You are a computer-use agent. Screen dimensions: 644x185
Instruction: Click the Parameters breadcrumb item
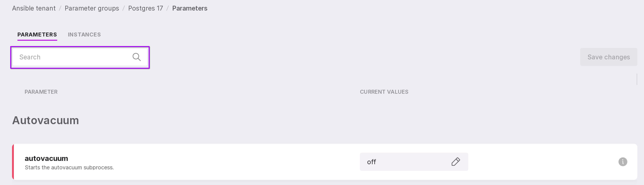pos(189,8)
